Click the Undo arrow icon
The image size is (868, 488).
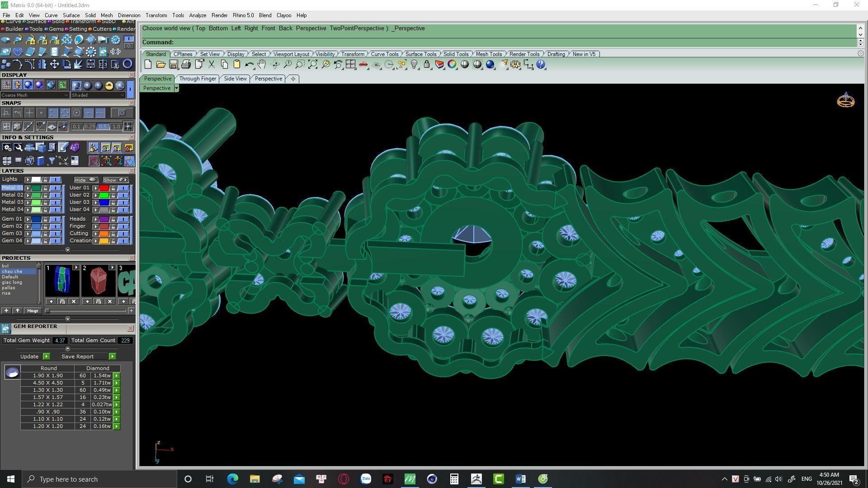click(x=249, y=65)
